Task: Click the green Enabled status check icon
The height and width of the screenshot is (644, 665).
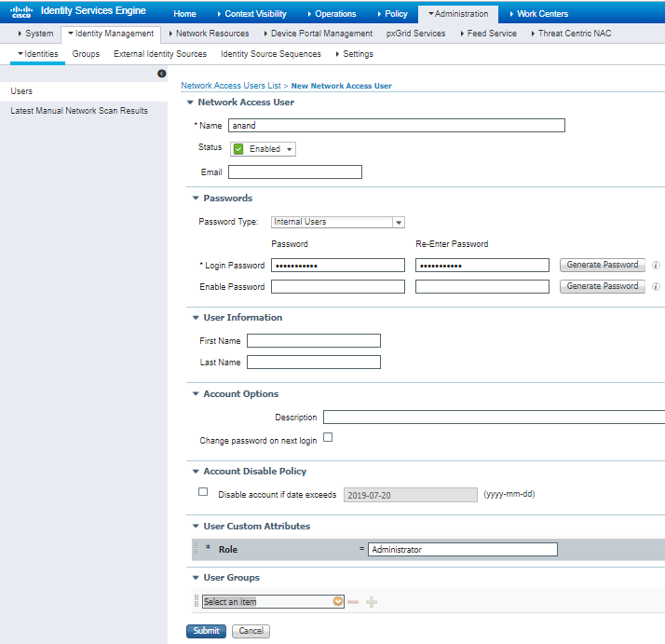Action: [x=238, y=149]
